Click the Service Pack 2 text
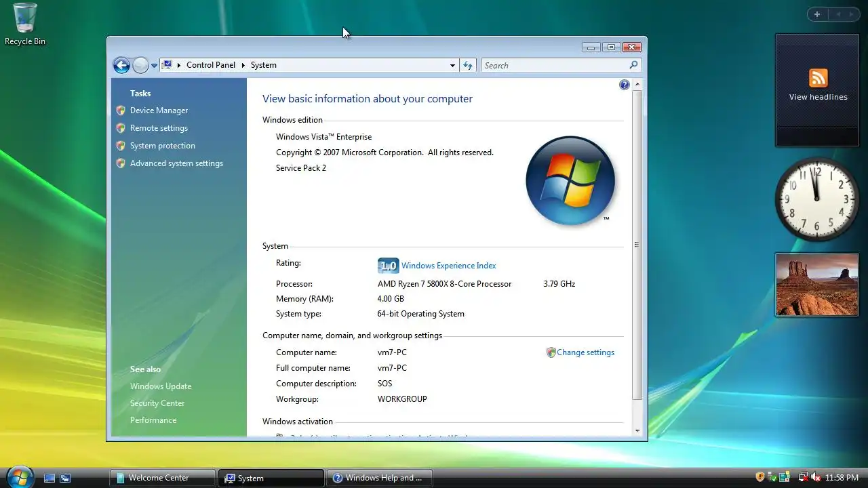Viewport: 868px width, 488px height. click(x=300, y=168)
